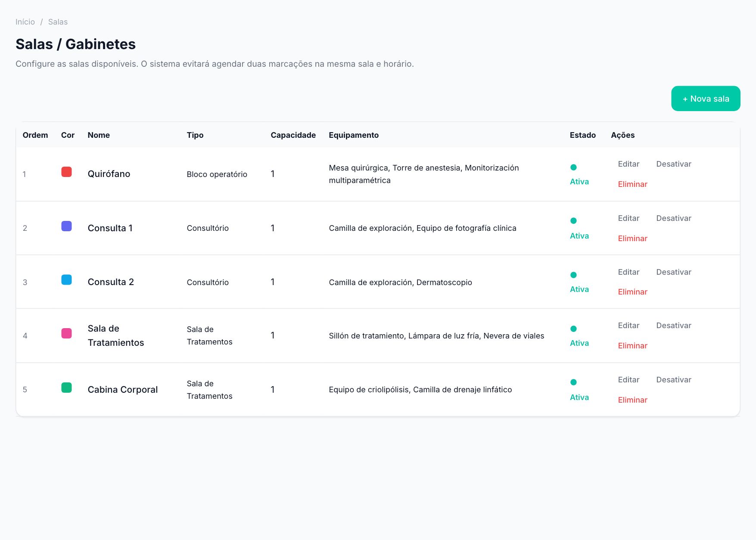The image size is (756, 540).
Task: Click the Ordem column header
Action: pyautogui.click(x=35, y=135)
